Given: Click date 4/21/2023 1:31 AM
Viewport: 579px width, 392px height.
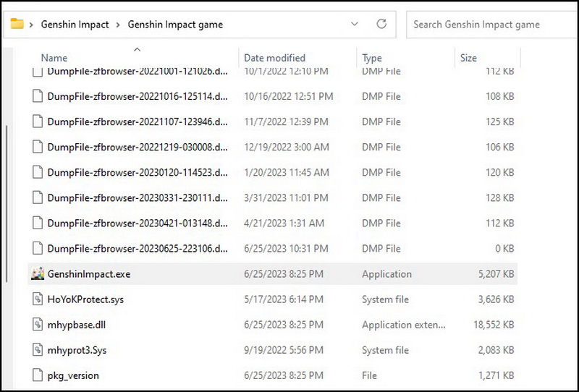Looking at the screenshot, I should (x=284, y=223).
